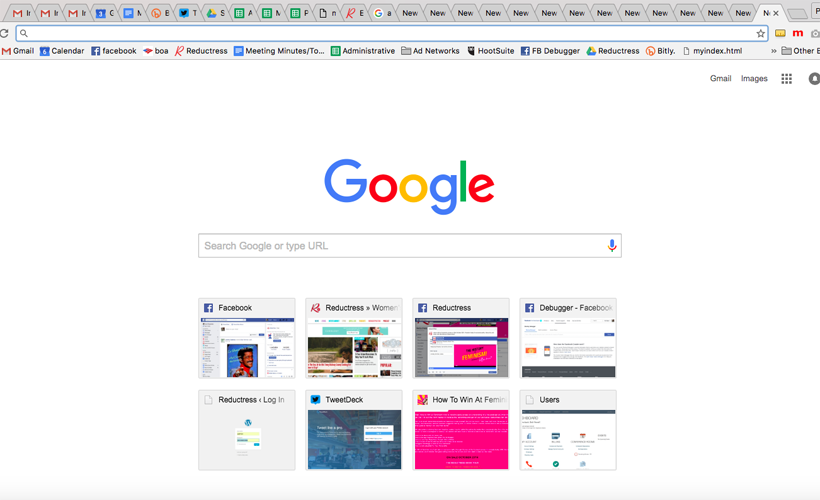
Task: Reload the page with the refresh icon
Action: (x=5, y=33)
